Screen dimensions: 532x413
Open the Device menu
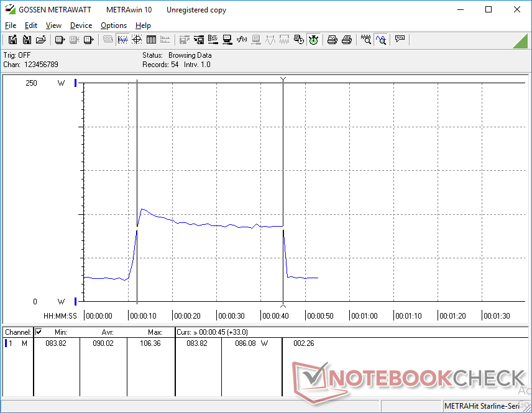point(81,25)
